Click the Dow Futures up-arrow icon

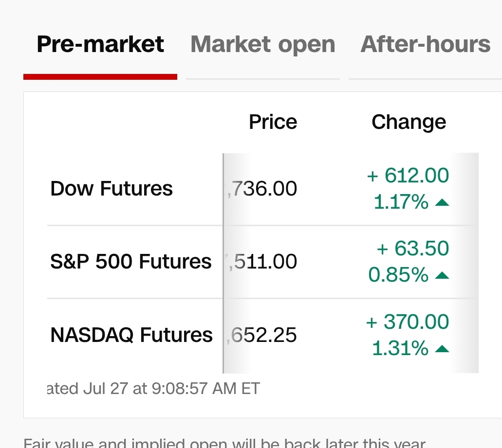coord(442,202)
